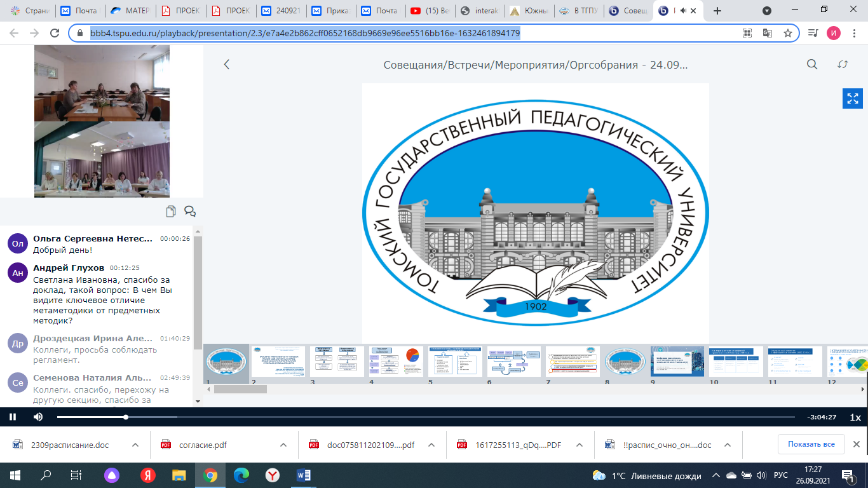Switch to the YouTube (15) browser tab
Viewport: 868px width, 488px height.
point(430,11)
